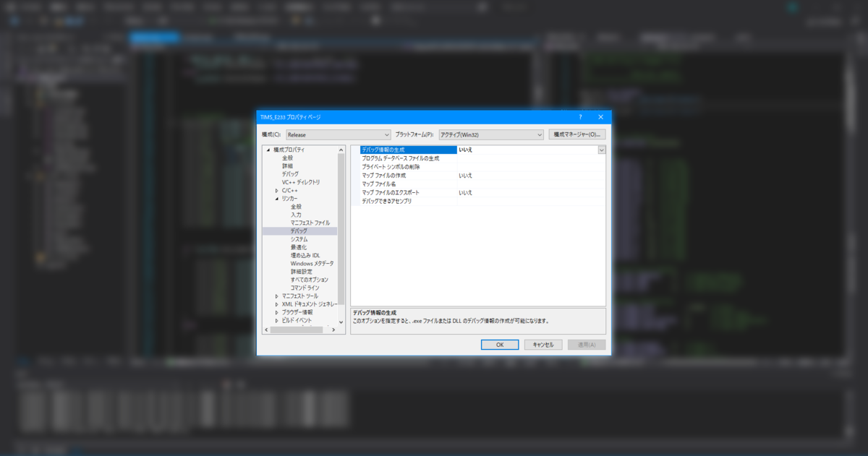The width and height of the screenshot is (868, 456).
Task: Select the Windows メタデータ linker page
Action: tap(312, 263)
